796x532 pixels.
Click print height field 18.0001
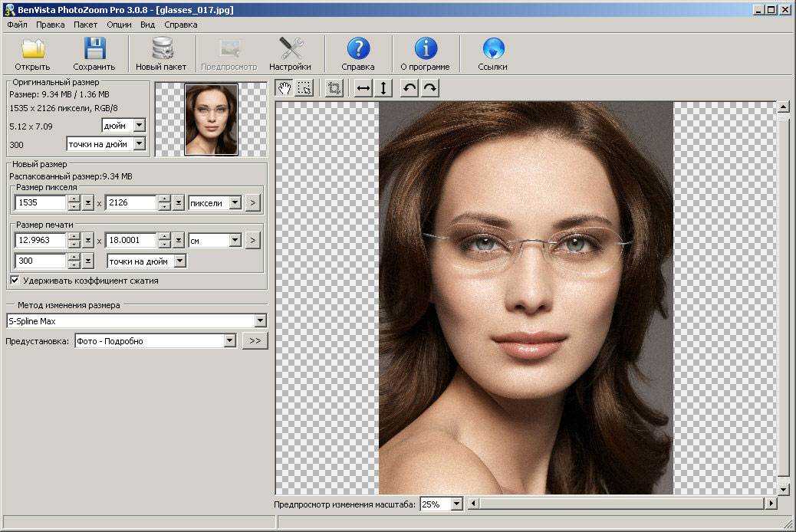tap(131, 240)
